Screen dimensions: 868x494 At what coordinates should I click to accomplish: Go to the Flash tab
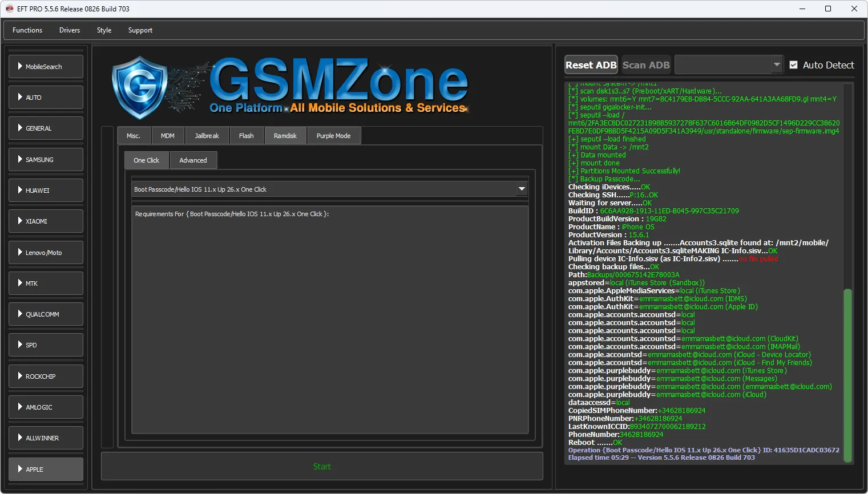pos(247,136)
